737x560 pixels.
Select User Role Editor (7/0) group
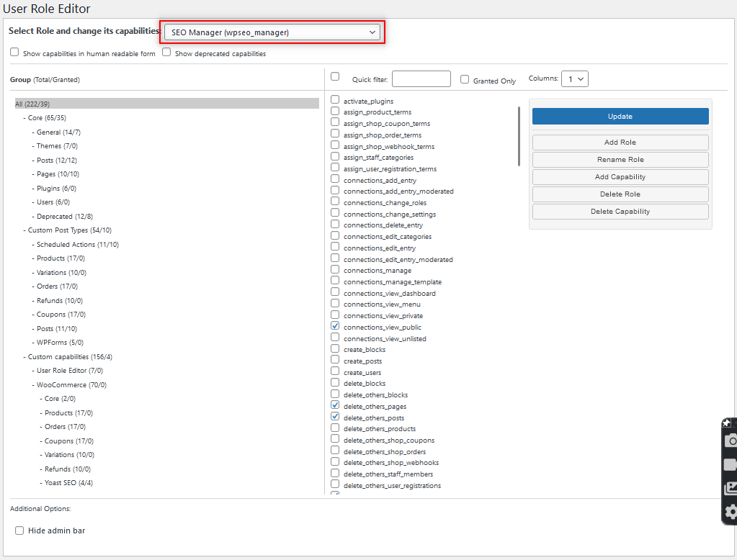[x=70, y=371]
